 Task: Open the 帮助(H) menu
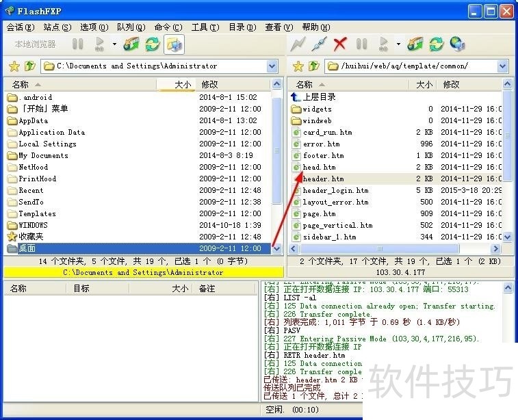316,27
